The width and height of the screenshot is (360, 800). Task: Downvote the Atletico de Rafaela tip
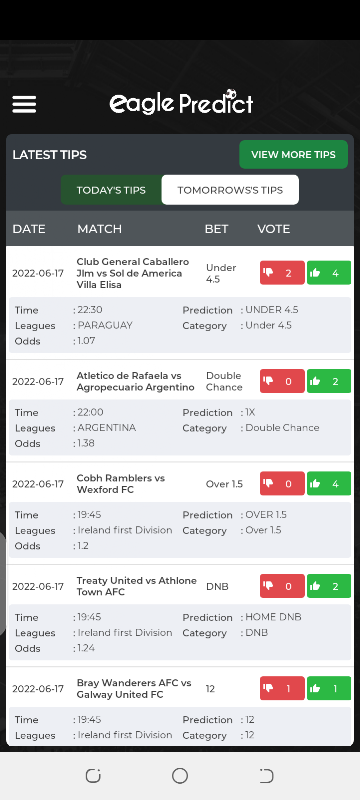(x=282, y=381)
